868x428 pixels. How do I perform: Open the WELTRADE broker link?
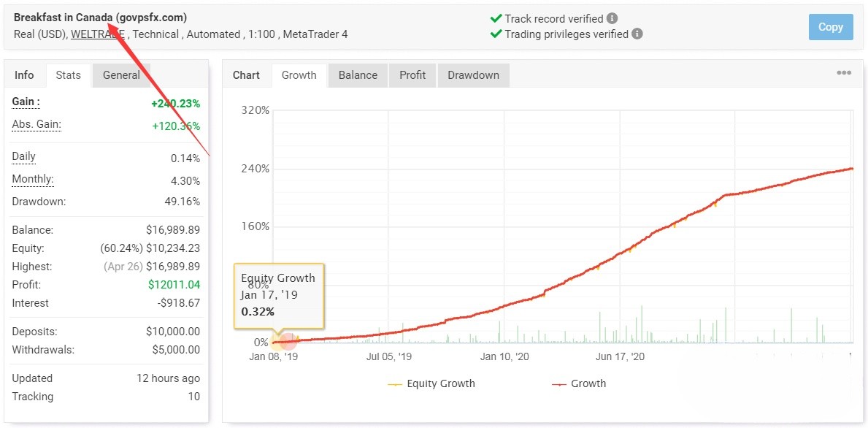[x=97, y=34]
